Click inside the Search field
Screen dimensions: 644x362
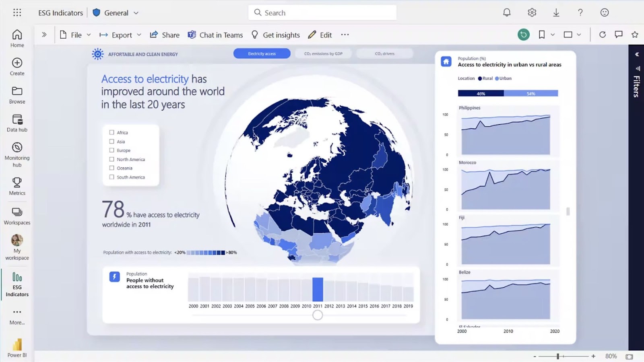322,12
